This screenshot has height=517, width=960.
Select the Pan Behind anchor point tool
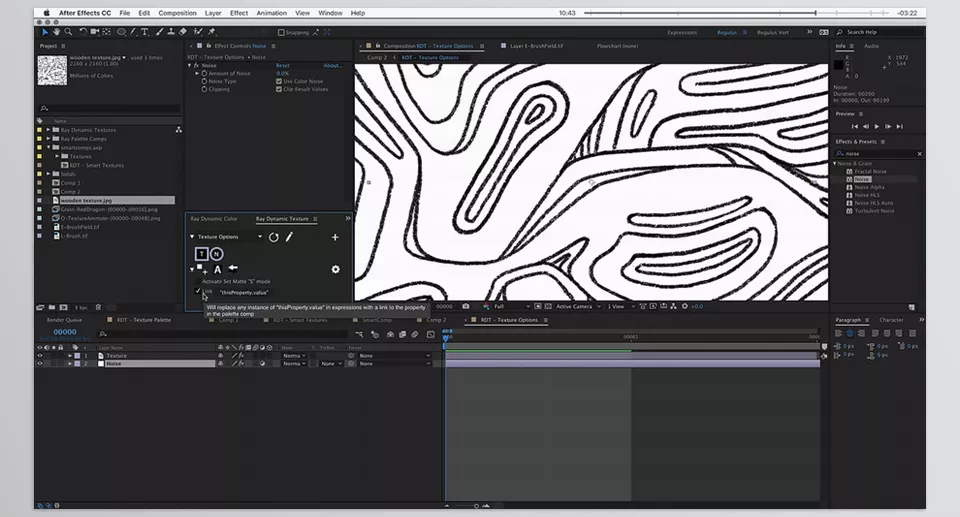tap(107, 32)
